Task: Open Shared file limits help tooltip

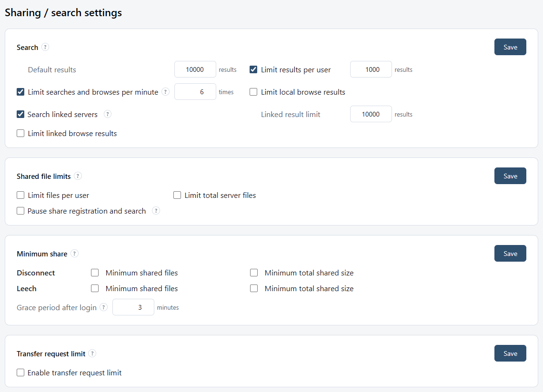Action: [78, 176]
